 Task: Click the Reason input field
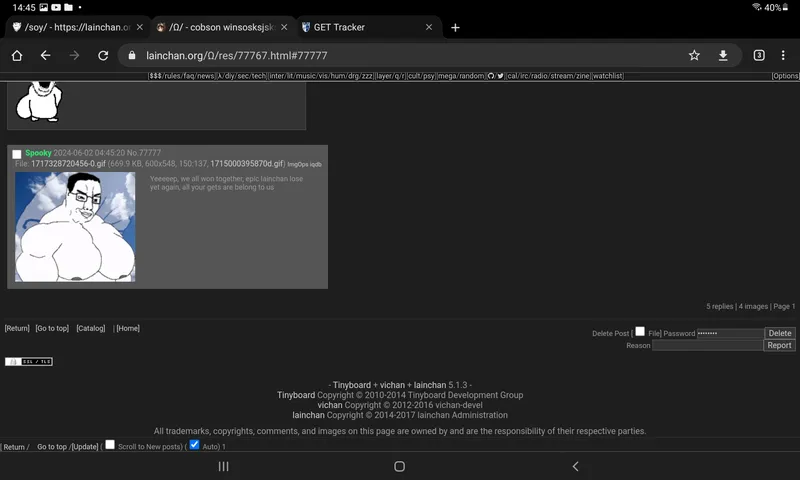(x=707, y=345)
